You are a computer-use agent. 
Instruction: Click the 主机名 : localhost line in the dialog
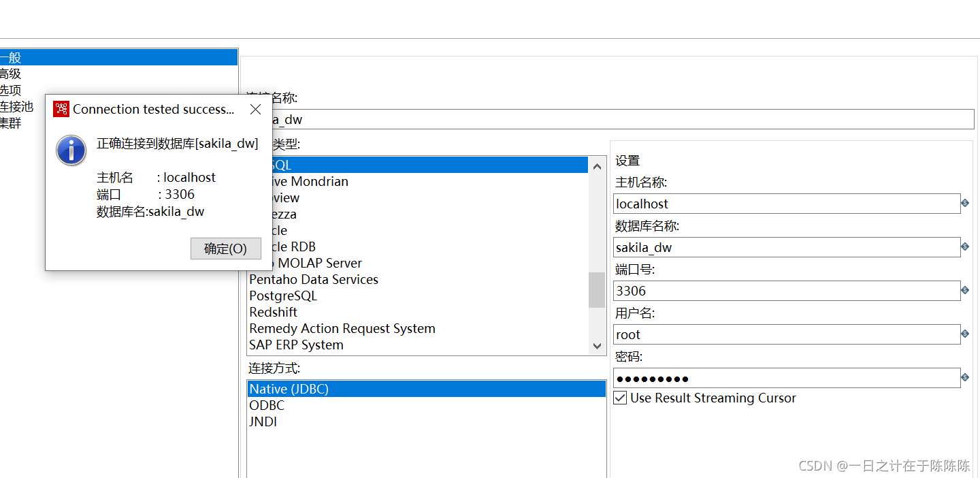click(x=157, y=177)
